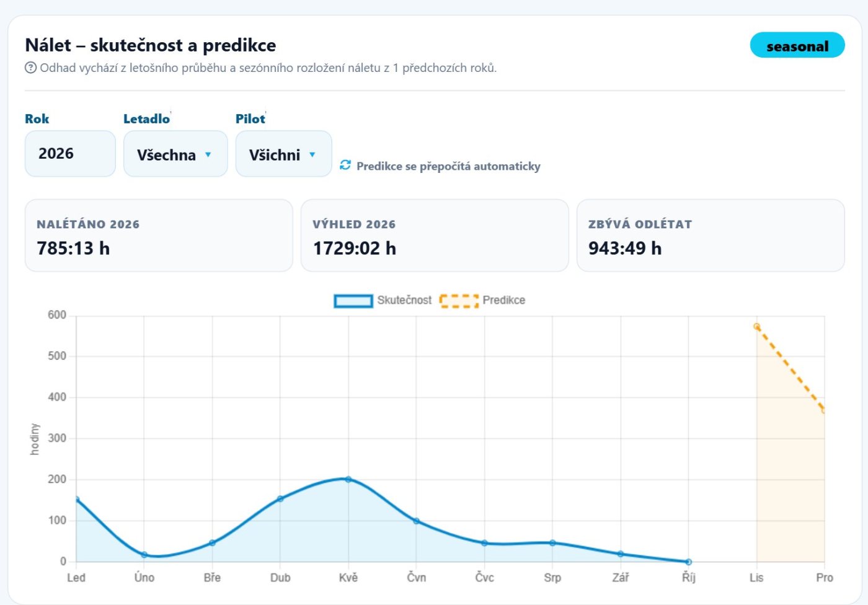Click the NALÉTÁNO 2026 card title

pyautogui.click(x=88, y=224)
